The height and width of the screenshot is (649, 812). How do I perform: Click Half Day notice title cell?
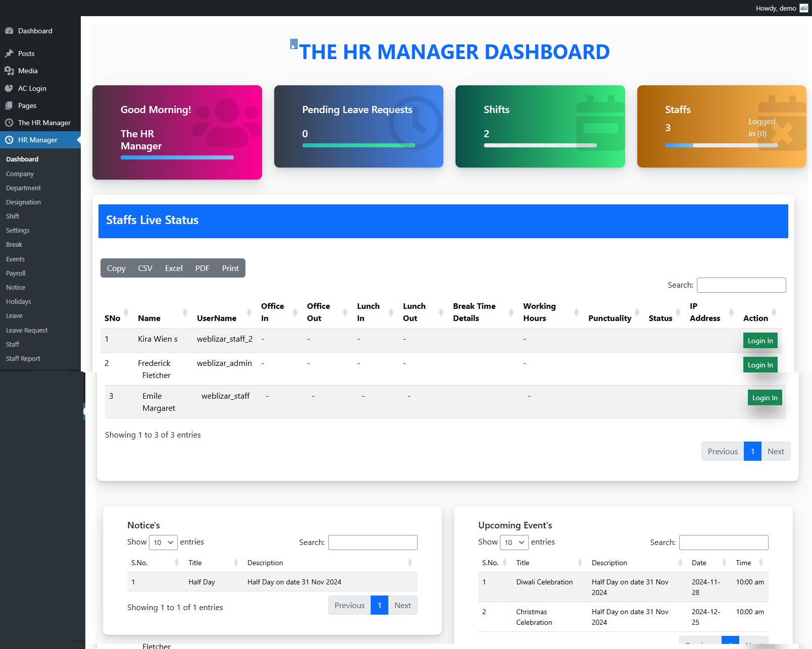(202, 582)
